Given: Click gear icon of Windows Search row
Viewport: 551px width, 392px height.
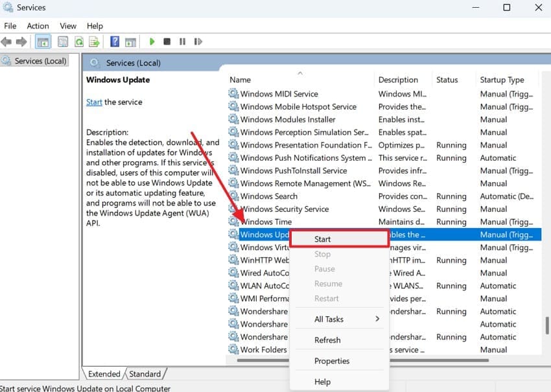Looking at the screenshot, I should (x=233, y=196).
